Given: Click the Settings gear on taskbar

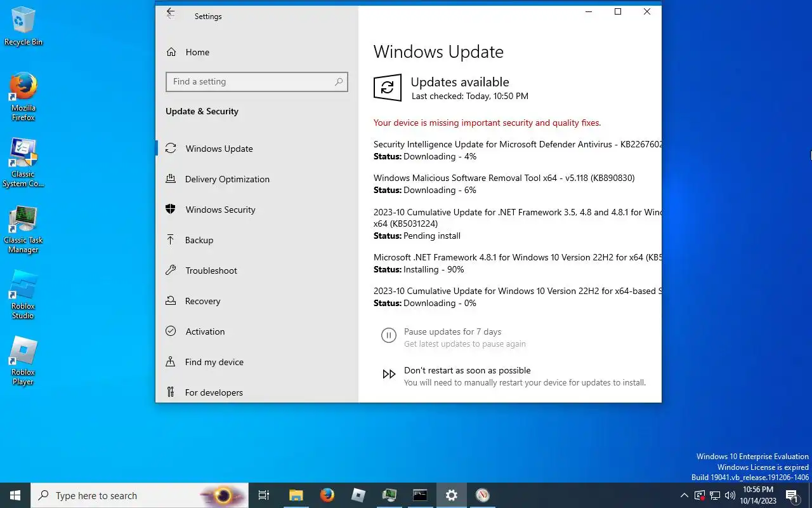Looking at the screenshot, I should 451,495.
